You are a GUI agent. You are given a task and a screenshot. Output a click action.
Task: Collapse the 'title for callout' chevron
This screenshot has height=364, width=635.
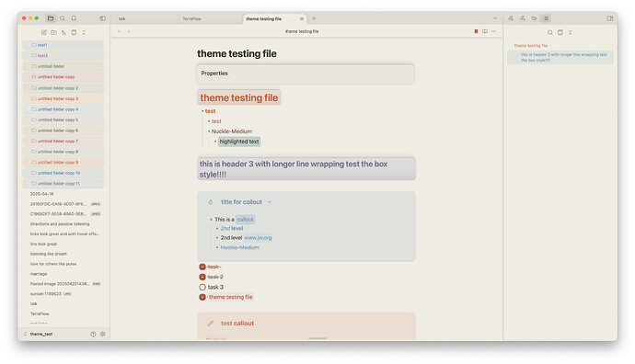coord(270,202)
